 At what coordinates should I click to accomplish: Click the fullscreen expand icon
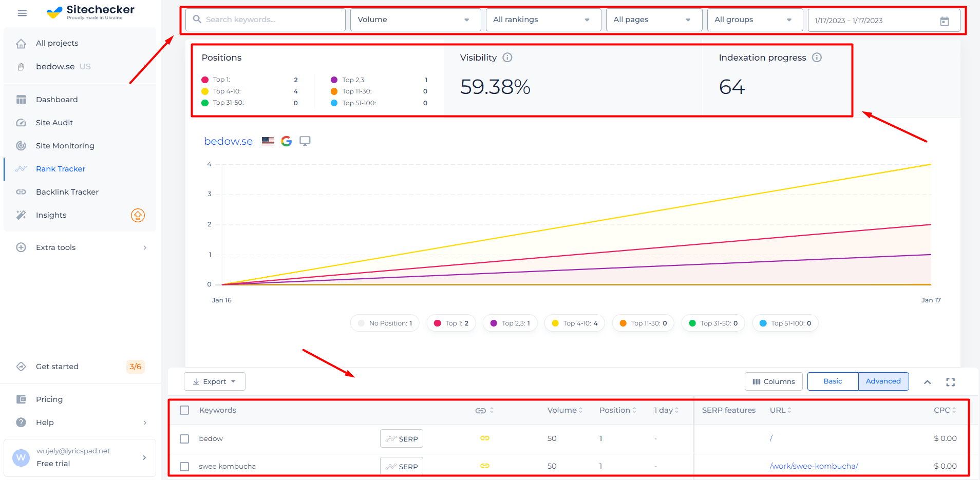tap(951, 382)
